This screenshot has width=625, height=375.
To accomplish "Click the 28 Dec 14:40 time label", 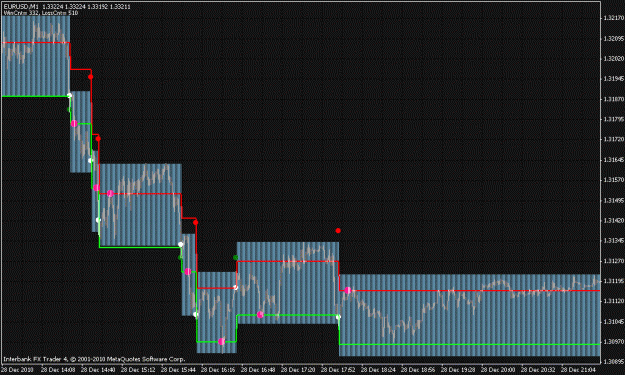I will [98, 370].
